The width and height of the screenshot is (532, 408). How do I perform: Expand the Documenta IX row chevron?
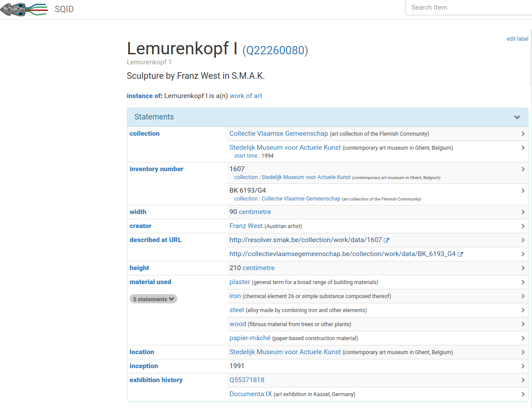click(x=523, y=394)
